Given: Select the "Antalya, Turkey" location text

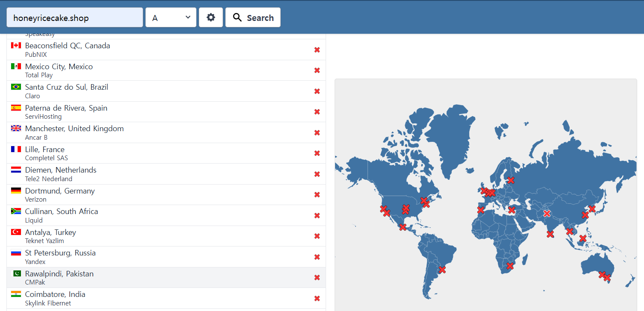Looking at the screenshot, I should pyautogui.click(x=50, y=232).
